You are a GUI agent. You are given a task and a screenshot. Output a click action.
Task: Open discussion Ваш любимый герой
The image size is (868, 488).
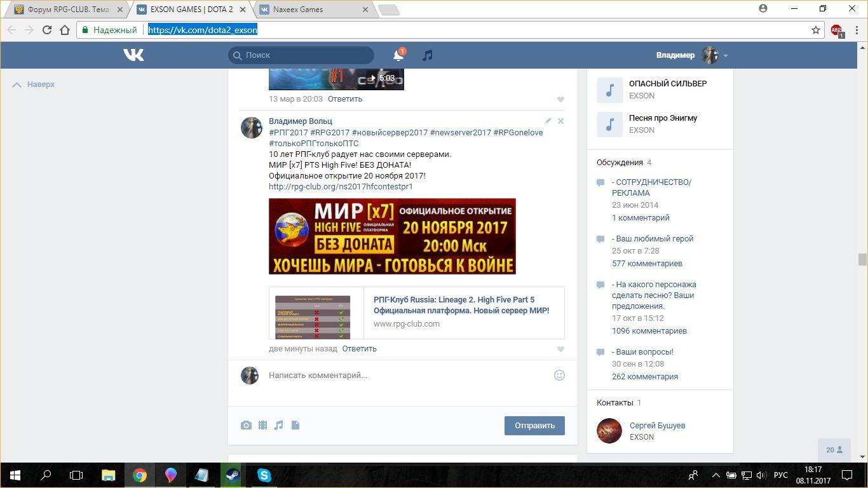pyautogui.click(x=653, y=239)
